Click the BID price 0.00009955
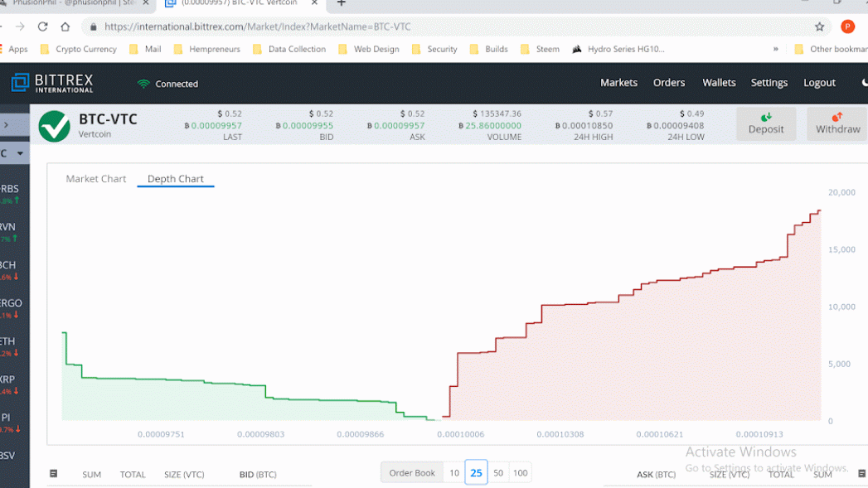The height and width of the screenshot is (488, 868). click(x=304, y=126)
